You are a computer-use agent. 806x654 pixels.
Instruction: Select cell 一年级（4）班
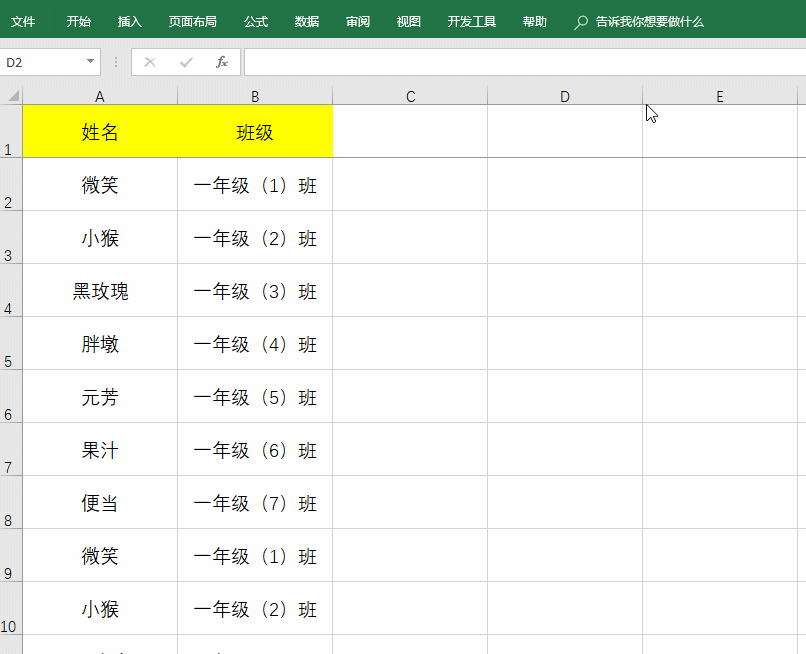255,343
